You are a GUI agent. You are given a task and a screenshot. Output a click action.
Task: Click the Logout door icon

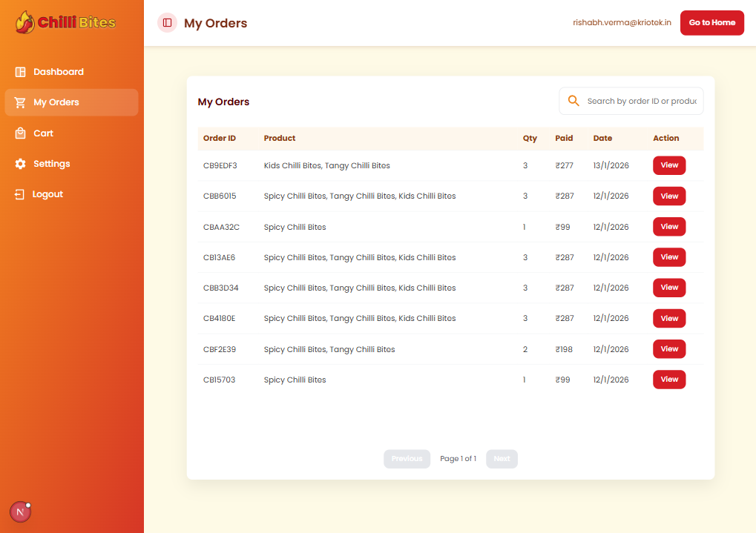click(19, 194)
